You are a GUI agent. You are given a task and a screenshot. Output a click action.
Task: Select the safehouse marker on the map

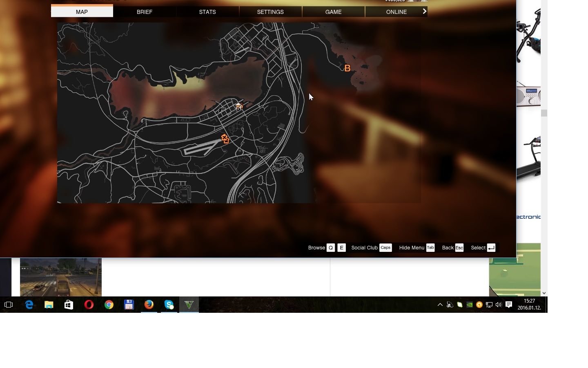tap(239, 106)
